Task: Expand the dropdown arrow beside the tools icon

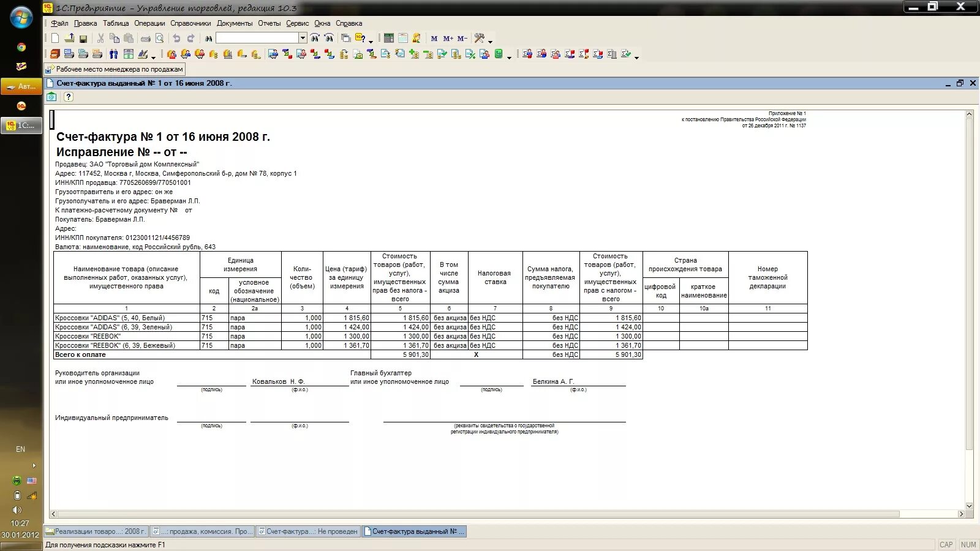Action: [x=490, y=42]
